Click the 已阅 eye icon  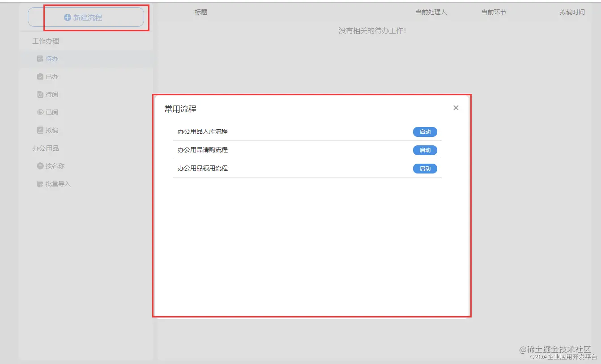(x=40, y=112)
